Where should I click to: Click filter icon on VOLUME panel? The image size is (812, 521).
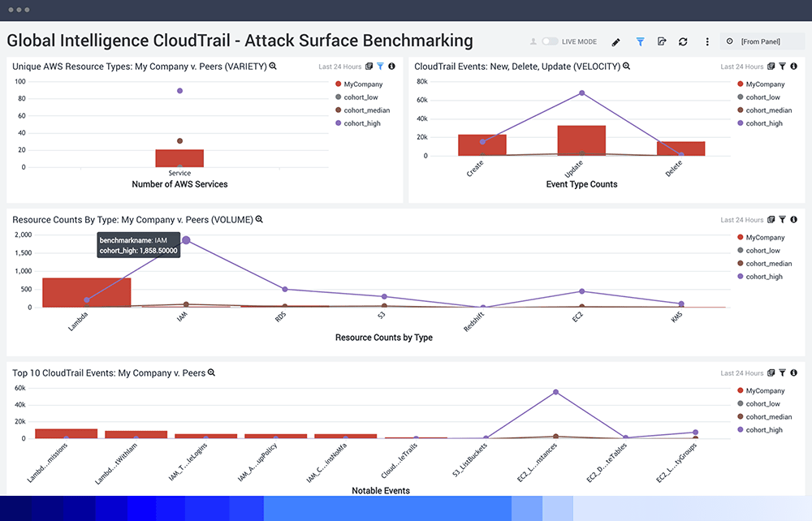(783, 219)
